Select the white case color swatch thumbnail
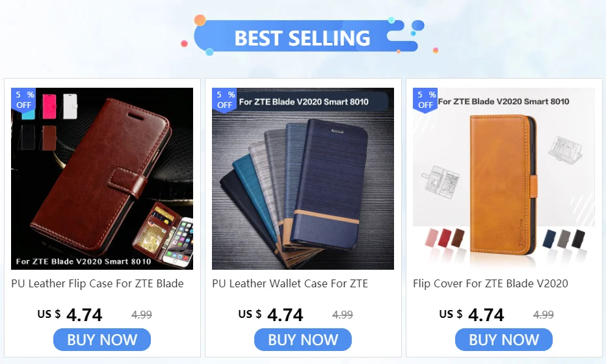This screenshot has width=606, height=364. click(70, 106)
